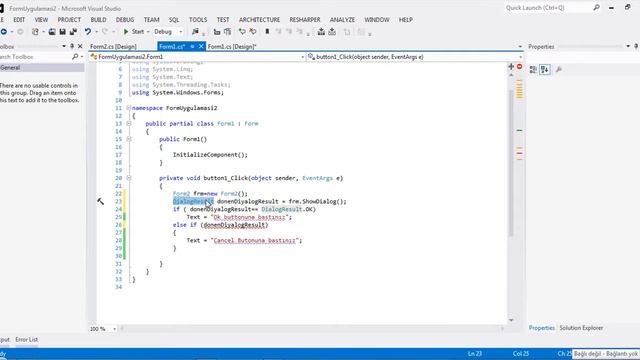Click the New Project toolbar icon
640x360 pixels.
coord(35,32)
